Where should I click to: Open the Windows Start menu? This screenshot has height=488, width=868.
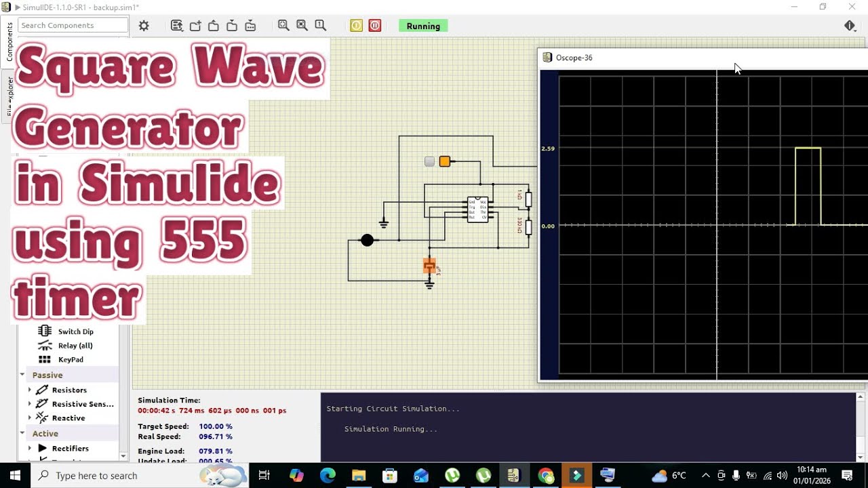pos(16,475)
